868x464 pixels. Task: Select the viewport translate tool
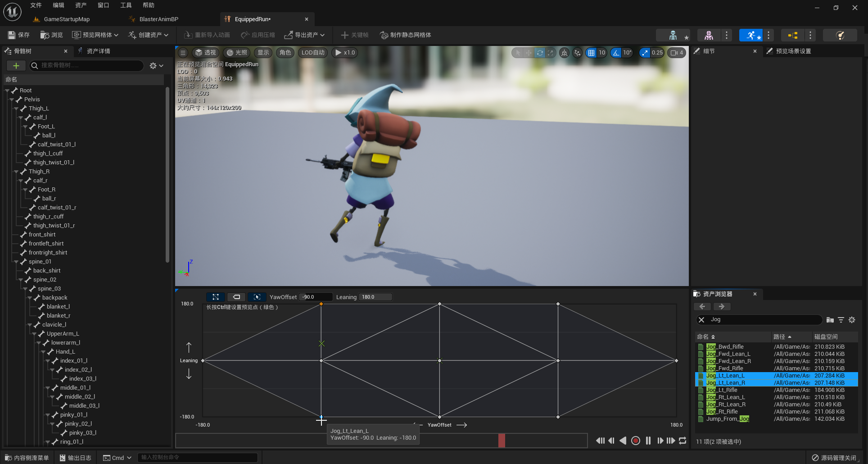click(529, 53)
